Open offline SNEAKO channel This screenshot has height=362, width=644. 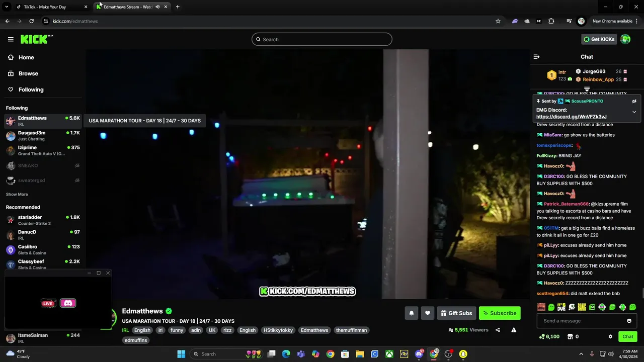coord(43,165)
